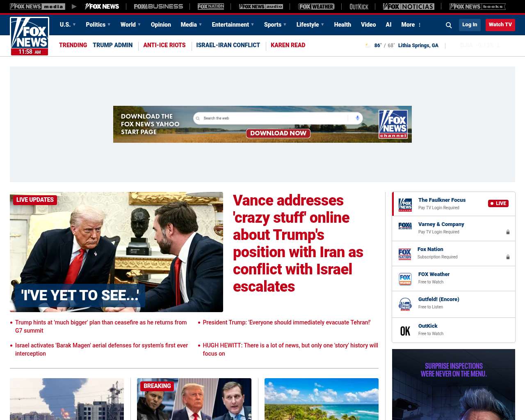
Task: Click DOWNLOAD NOW in the banner ad
Action: [278, 133]
